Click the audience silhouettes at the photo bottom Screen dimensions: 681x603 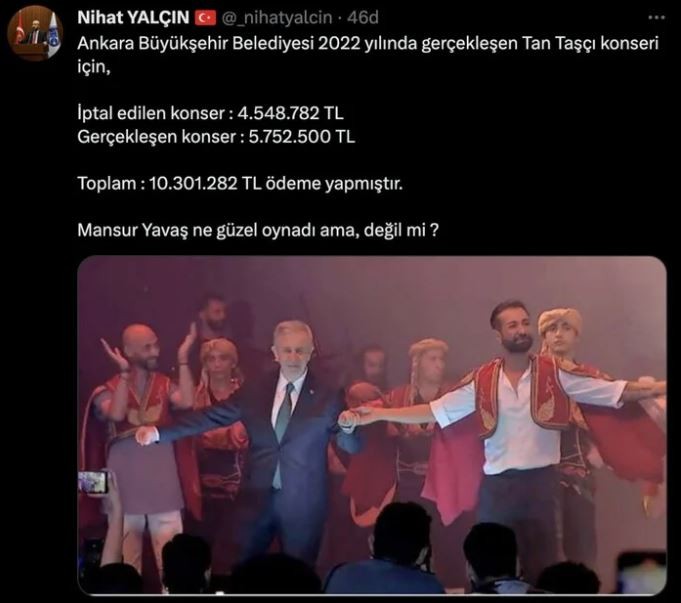(x=372, y=560)
